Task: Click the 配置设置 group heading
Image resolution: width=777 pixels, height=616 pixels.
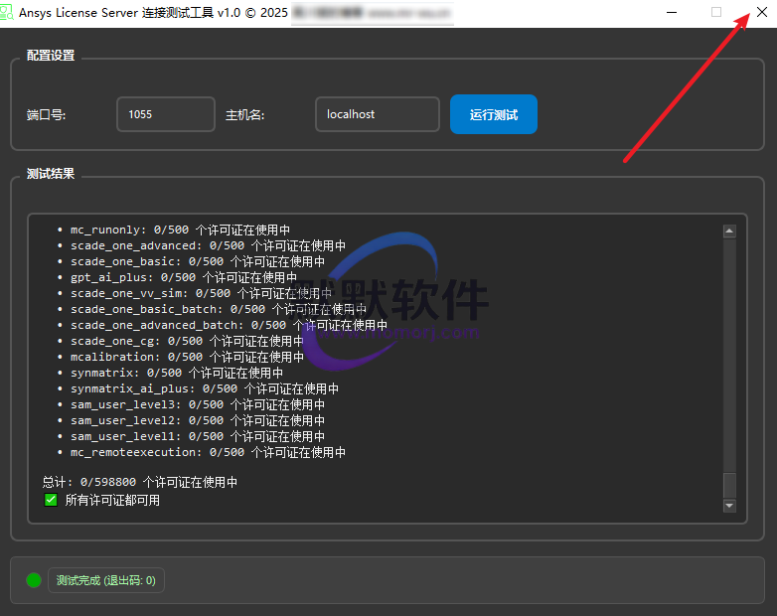Action: tap(51, 56)
